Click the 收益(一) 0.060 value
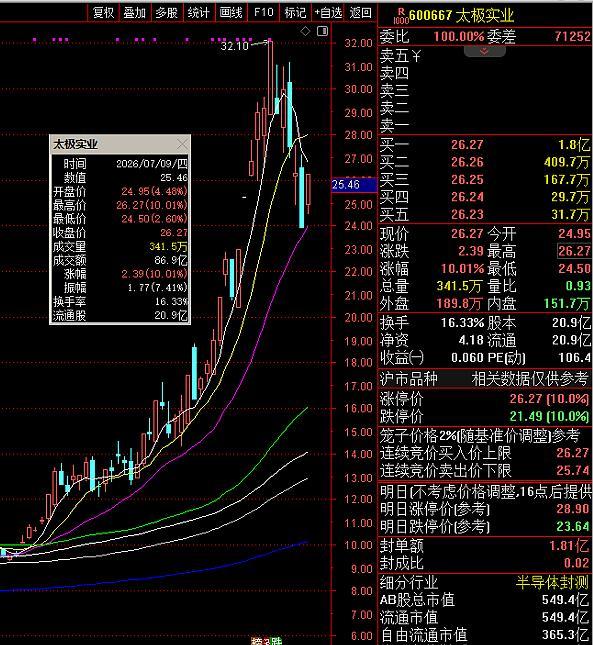 point(467,357)
